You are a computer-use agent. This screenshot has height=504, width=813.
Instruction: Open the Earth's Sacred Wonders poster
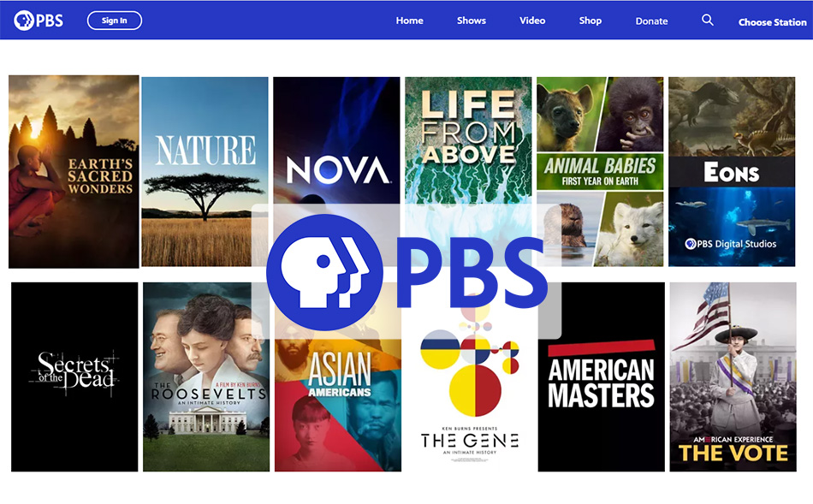(74, 172)
